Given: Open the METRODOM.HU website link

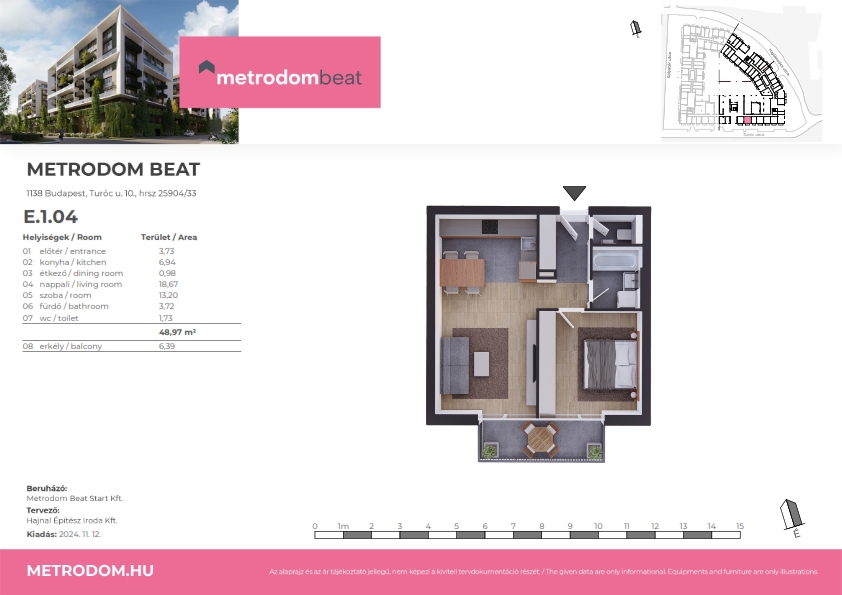Looking at the screenshot, I should [90, 570].
